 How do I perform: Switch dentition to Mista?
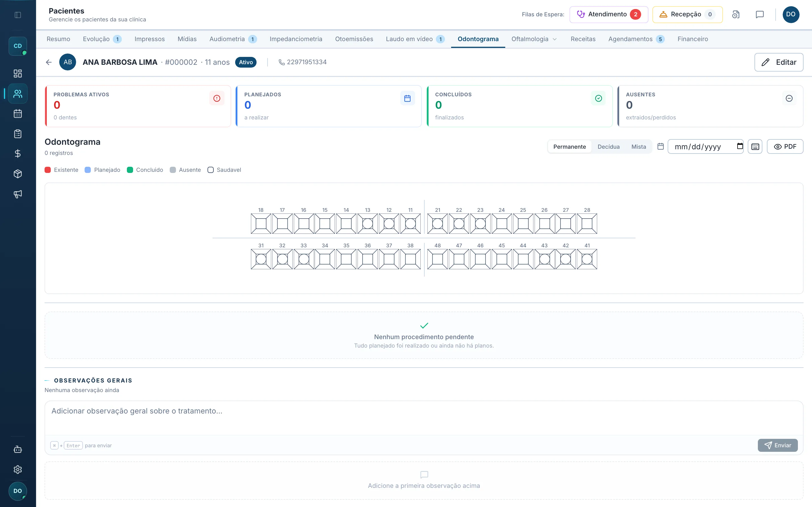pyautogui.click(x=639, y=146)
